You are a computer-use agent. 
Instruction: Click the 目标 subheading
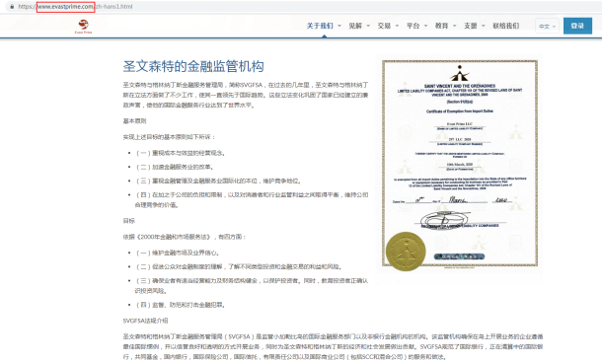coord(129,221)
